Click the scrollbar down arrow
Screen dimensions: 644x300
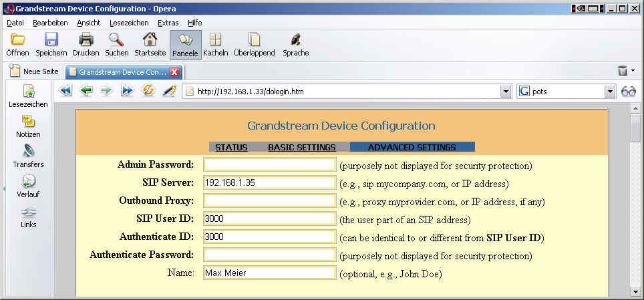(635, 291)
